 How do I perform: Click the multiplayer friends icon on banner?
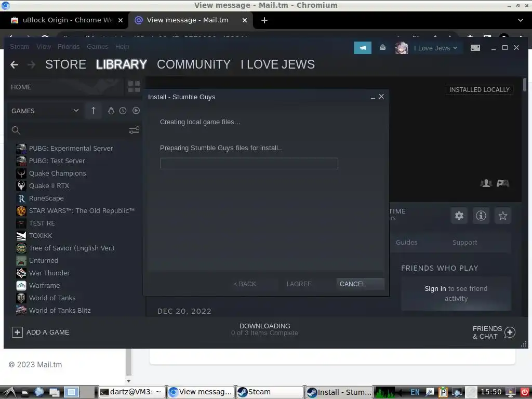(x=486, y=183)
